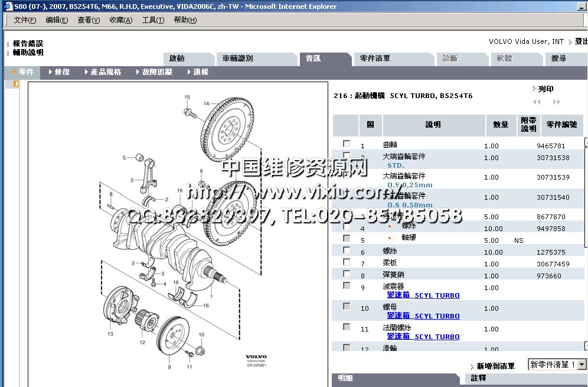Click the previous page double-arrow icon

pos(537,102)
